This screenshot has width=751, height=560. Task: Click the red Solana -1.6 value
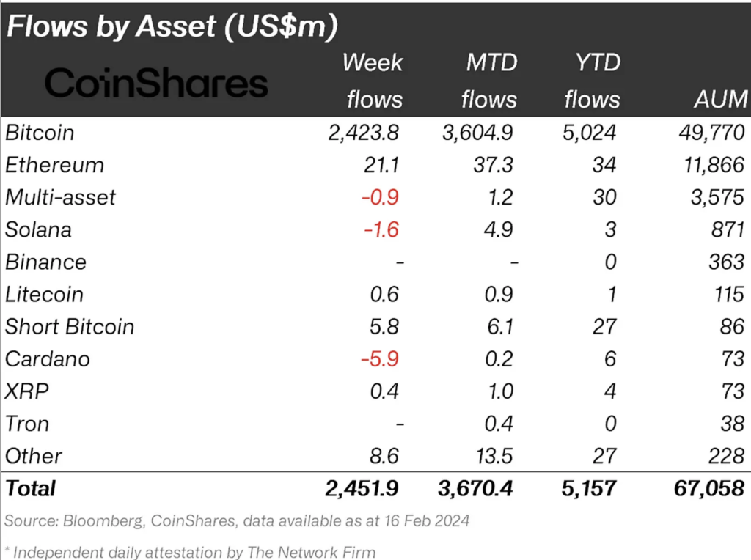pos(380,229)
